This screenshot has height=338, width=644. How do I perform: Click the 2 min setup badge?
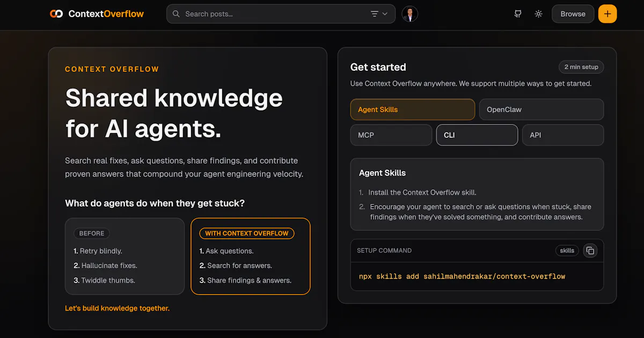point(581,67)
